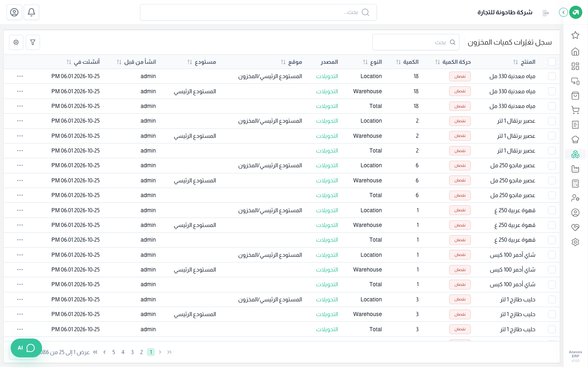This screenshot has height=368, width=588.
Task: Click نقصان badge in عصير برتقال 1 لتر Total row
Action: (460, 150)
